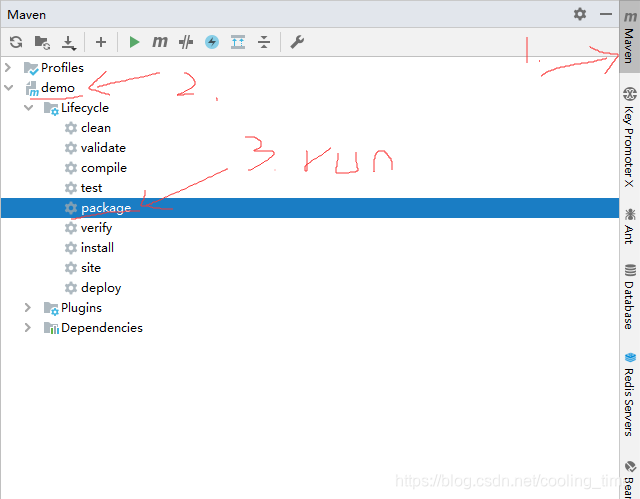Toggle Skip Tests mode icon
Image resolution: width=640 pixels, height=499 pixels.
point(186,42)
